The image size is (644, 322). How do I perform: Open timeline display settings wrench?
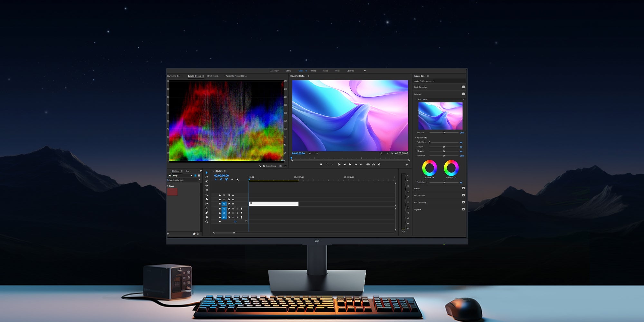click(x=237, y=179)
